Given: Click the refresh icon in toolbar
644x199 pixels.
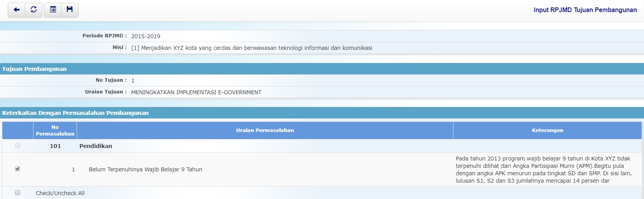Looking at the screenshot, I should (34, 10).
